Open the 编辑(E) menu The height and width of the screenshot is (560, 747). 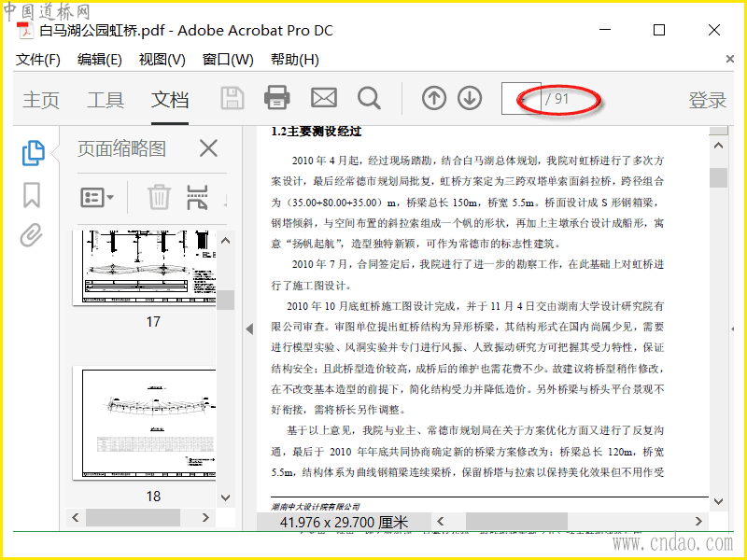click(100, 60)
